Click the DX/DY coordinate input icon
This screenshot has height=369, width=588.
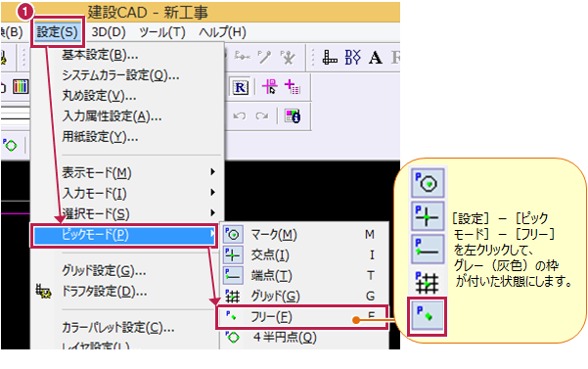tap(352, 58)
